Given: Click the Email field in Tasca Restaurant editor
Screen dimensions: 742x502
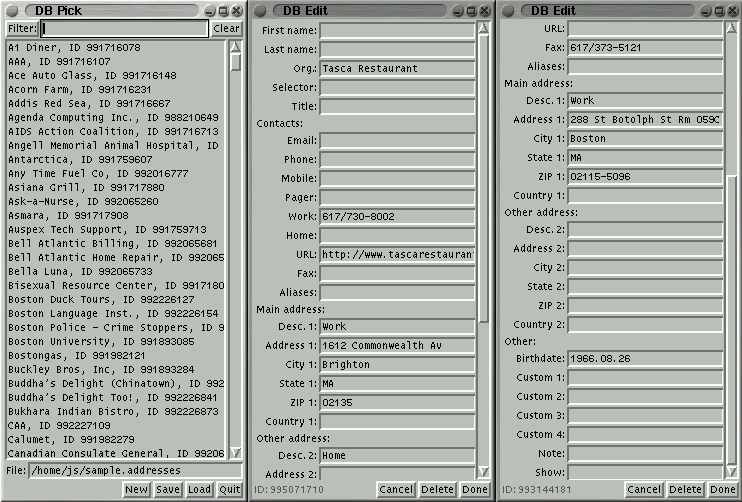Looking at the screenshot, I should coord(397,141).
